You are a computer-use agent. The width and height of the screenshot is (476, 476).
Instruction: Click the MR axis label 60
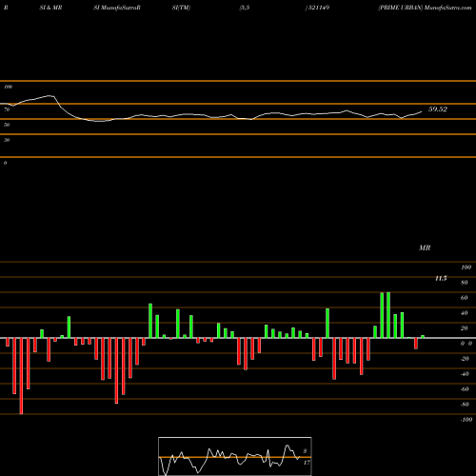465,298
